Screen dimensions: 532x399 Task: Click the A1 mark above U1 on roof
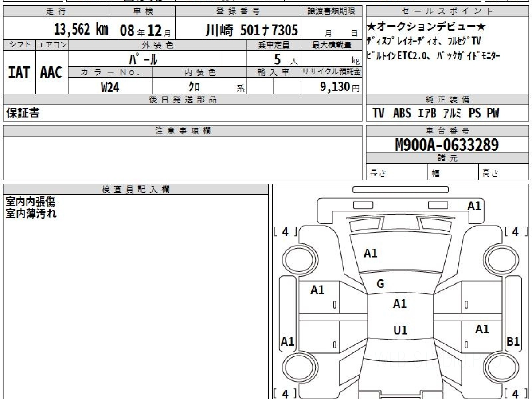pyautogui.click(x=400, y=304)
